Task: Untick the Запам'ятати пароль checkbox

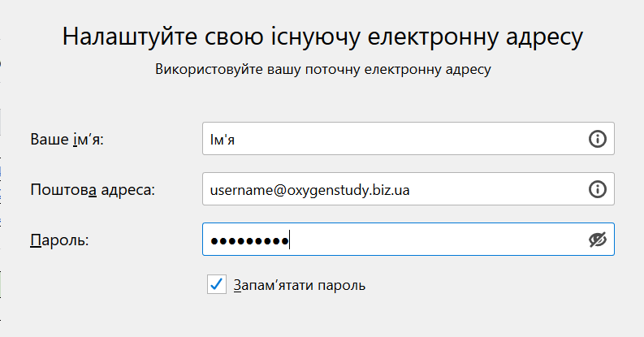Action: (216, 284)
